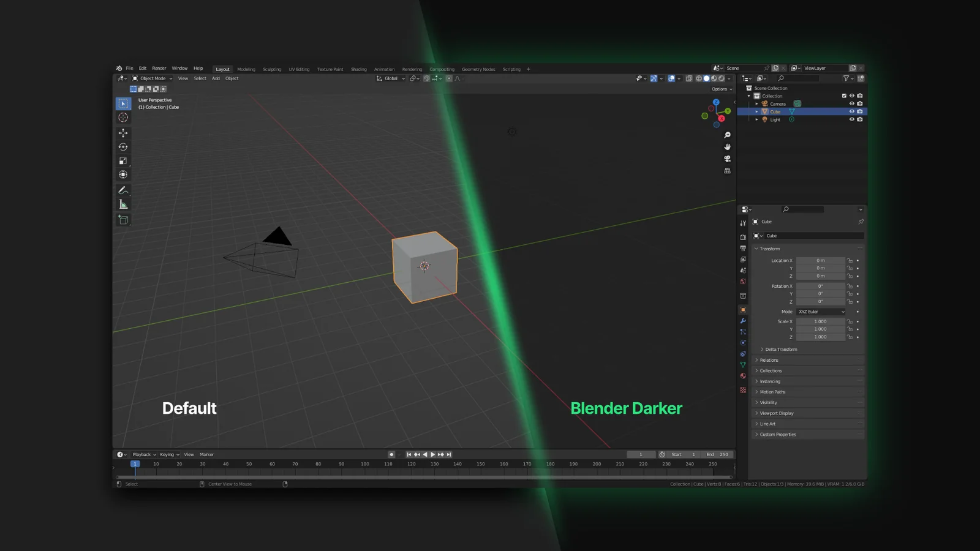Activate the Measure tool
This screenshot has width=980, height=551.
click(x=123, y=204)
